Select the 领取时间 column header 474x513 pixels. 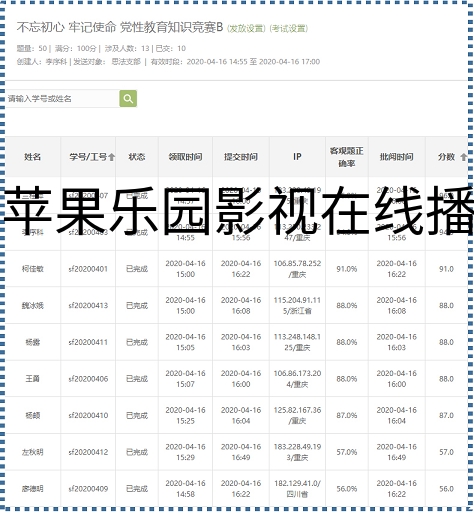(185, 157)
